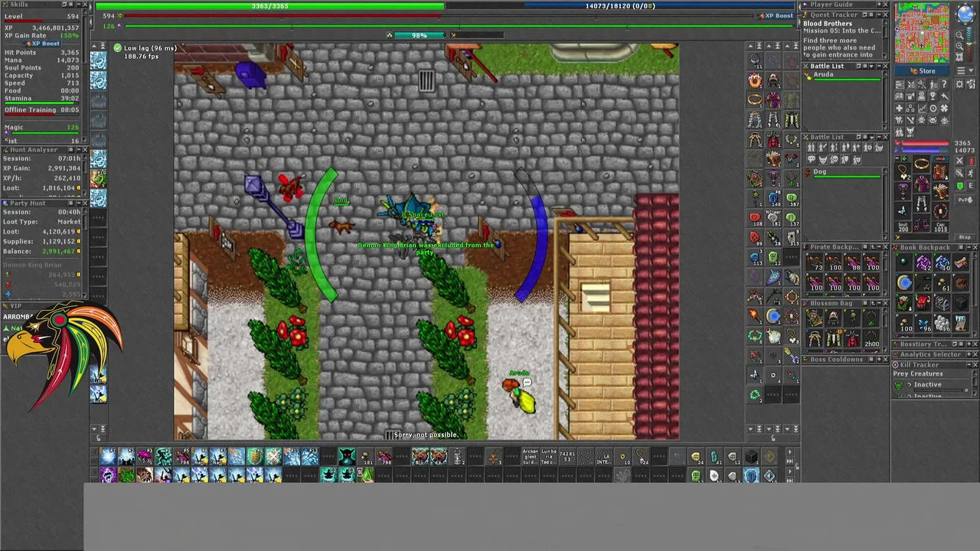The image size is (980, 551).
Task: Select the backpack equipment slot
Action: tap(940, 171)
